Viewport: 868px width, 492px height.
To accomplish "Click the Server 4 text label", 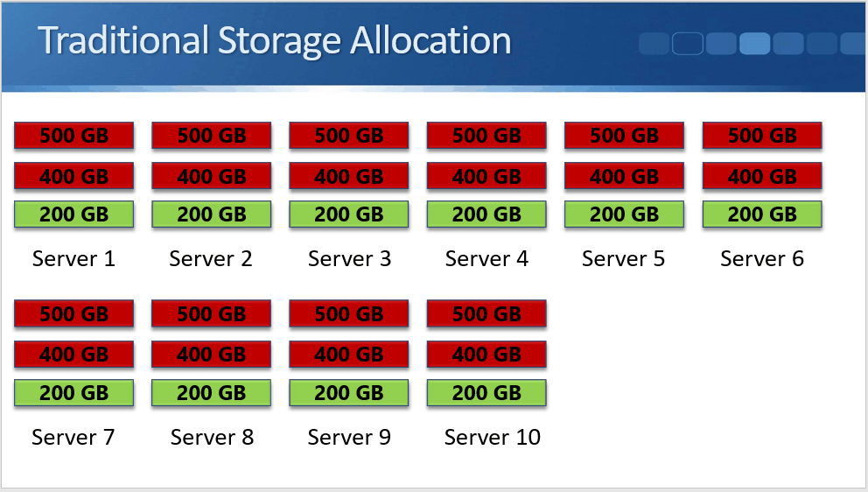I will [486, 259].
